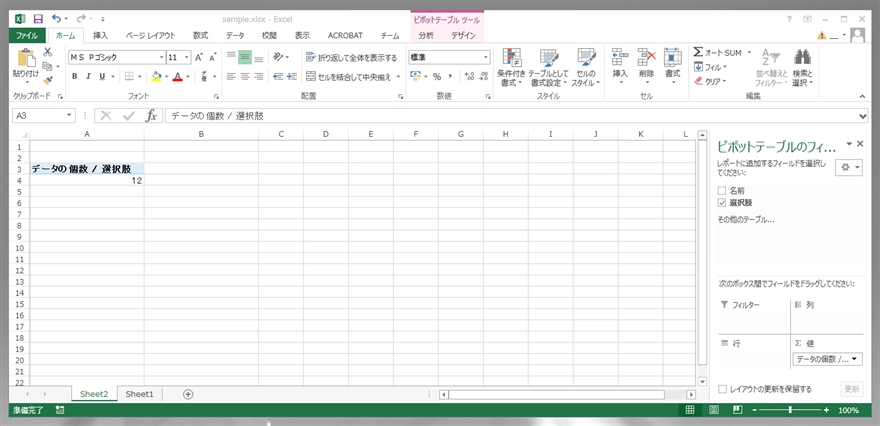The height and width of the screenshot is (426, 880).
Task: Click the More Tables (その他のテーブル...) link
Action: [746, 220]
